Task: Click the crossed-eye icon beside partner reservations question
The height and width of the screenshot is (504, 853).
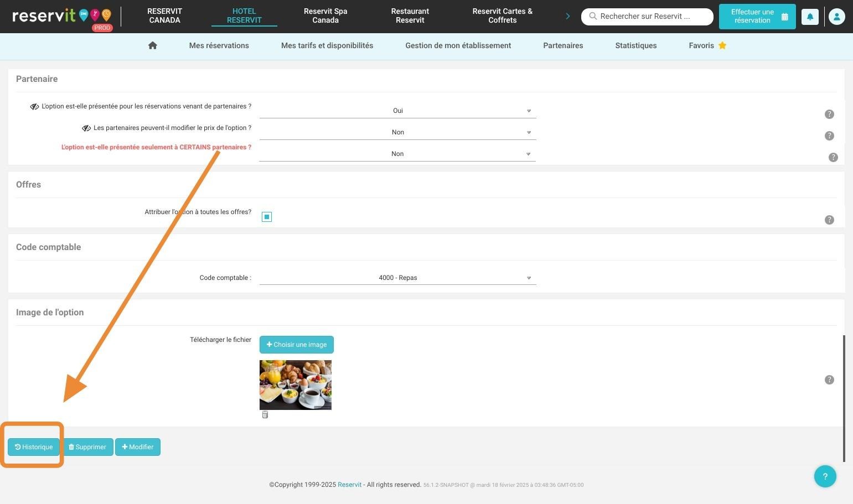Action: coord(34,107)
